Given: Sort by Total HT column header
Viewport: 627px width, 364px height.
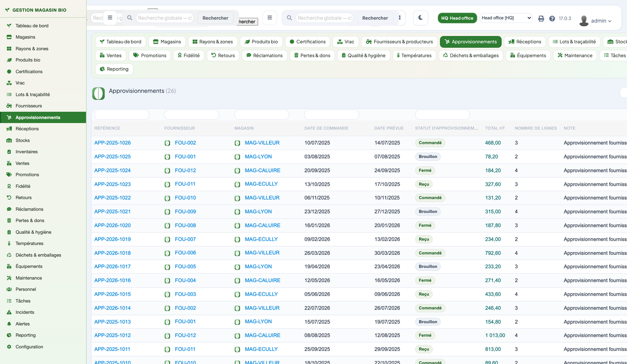Looking at the screenshot, I should (x=495, y=128).
